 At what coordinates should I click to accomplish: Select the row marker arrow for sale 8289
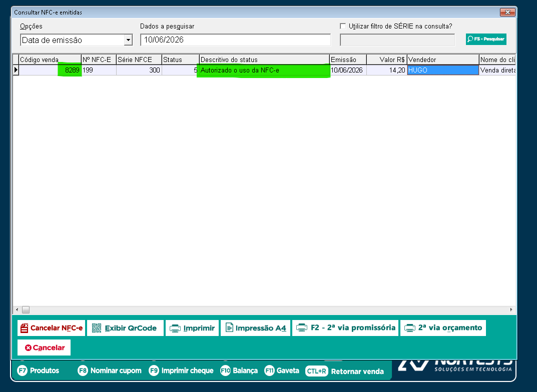click(x=16, y=70)
